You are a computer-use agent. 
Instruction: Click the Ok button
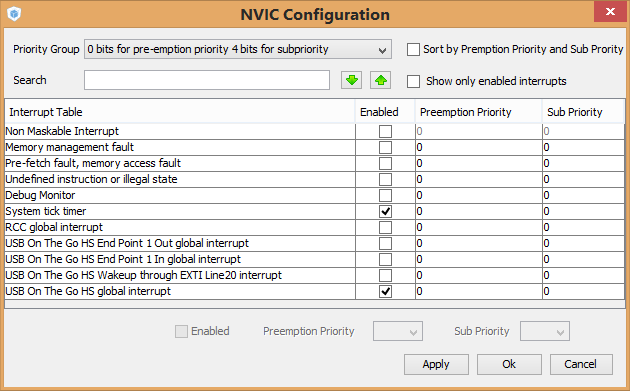509,364
